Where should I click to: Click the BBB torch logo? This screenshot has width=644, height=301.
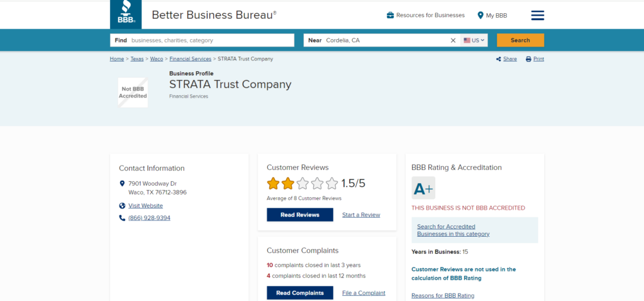tap(126, 14)
